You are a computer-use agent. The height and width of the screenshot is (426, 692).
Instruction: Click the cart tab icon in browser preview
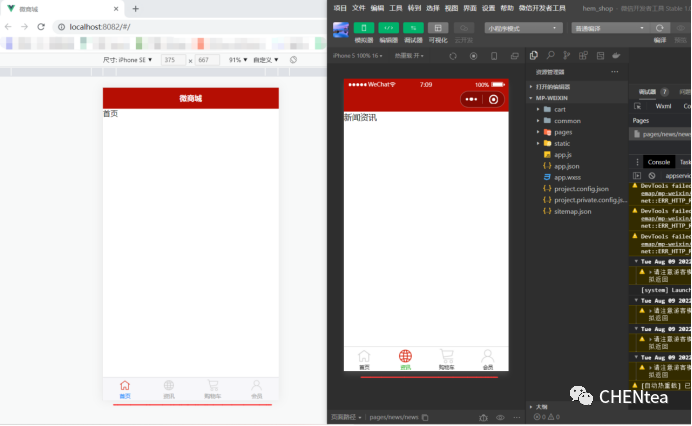coord(212,387)
